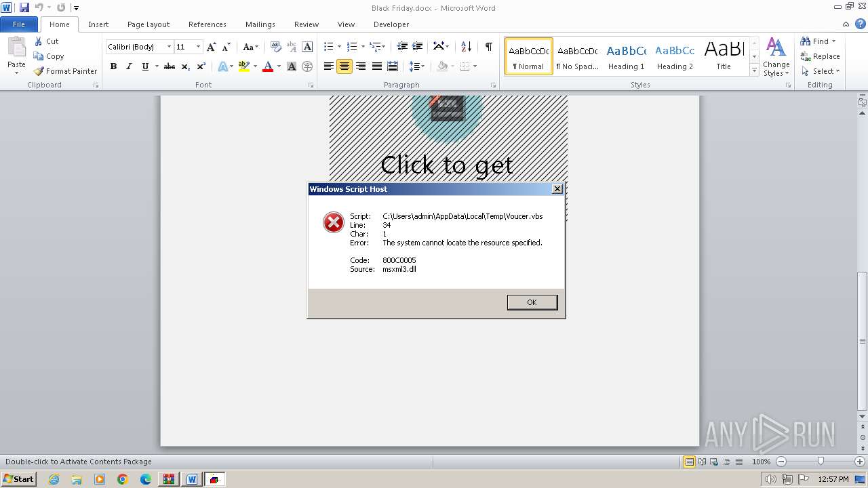Apply the text highlight color
This screenshot has width=868, height=488.
[x=244, y=66]
